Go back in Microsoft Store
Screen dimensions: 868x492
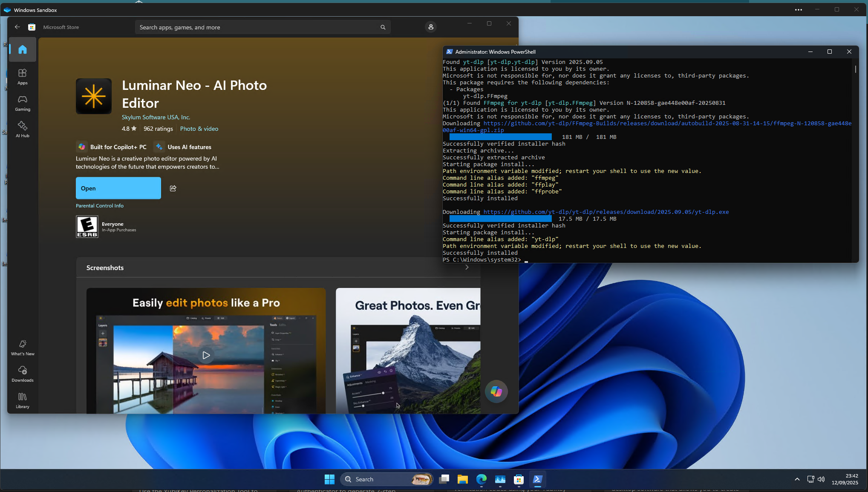tap(17, 27)
